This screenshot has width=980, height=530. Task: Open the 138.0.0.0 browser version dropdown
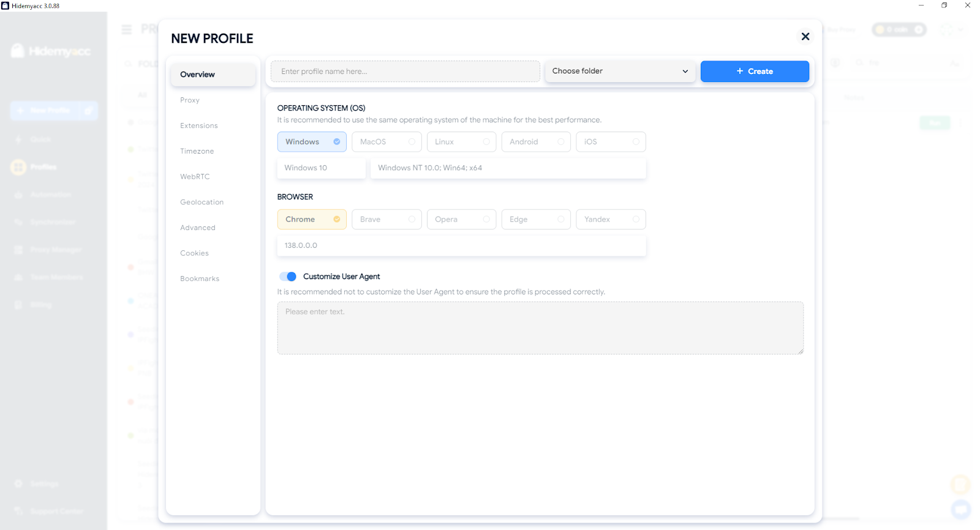pyautogui.click(x=461, y=245)
